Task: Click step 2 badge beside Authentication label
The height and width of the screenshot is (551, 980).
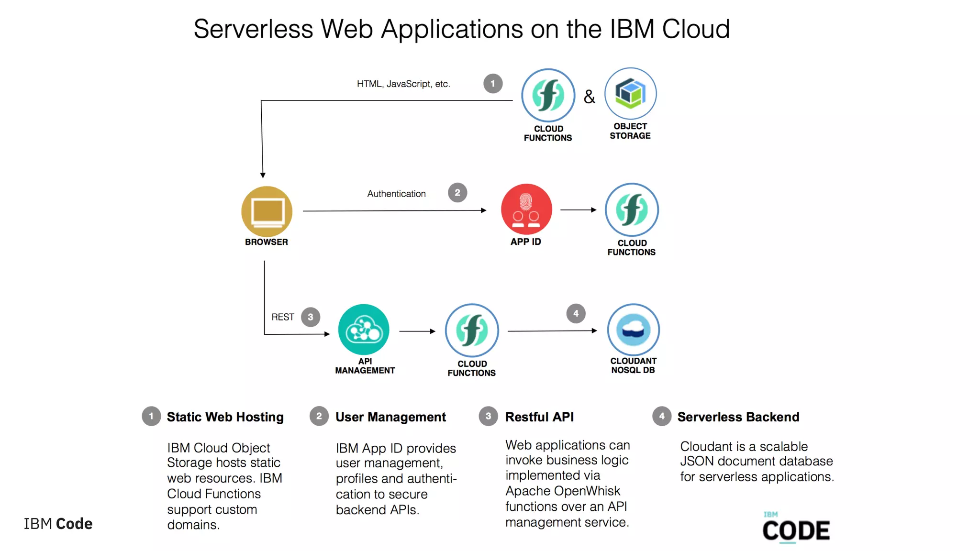Action: point(457,192)
